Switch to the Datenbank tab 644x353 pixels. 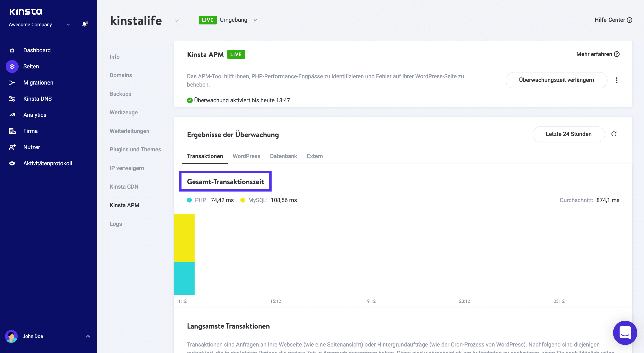pyautogui.click(x=283, y=156)
